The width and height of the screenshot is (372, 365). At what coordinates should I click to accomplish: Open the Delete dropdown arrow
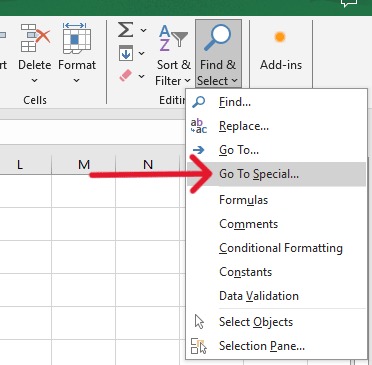(x=34, y=81)
